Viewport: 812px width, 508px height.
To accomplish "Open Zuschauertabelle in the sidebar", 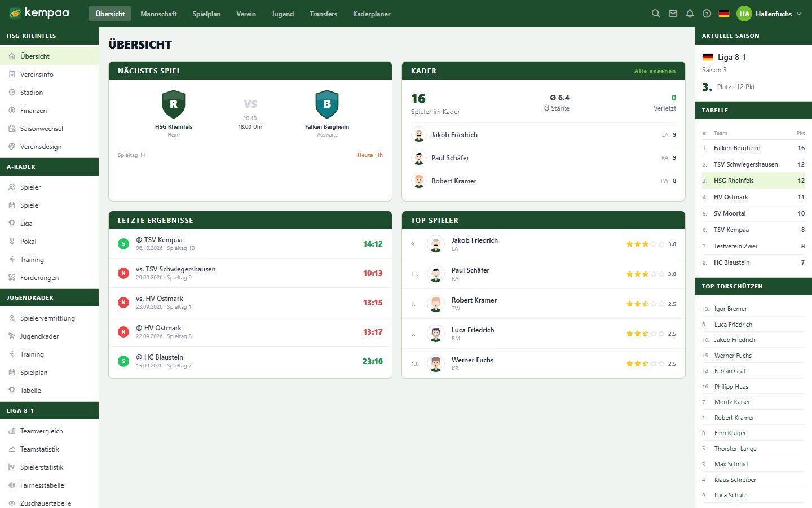I will click(49, 503).
